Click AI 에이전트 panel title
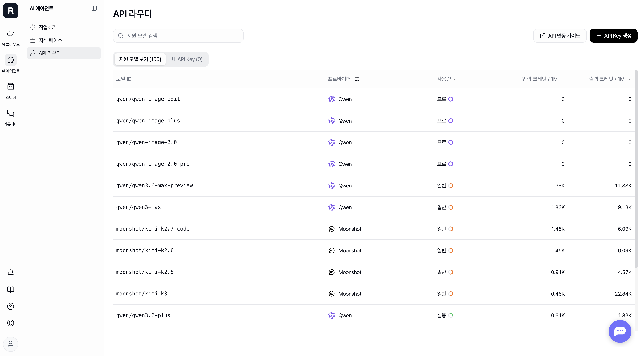The width and height of the screenshot is (644, 356). point(42,8)
